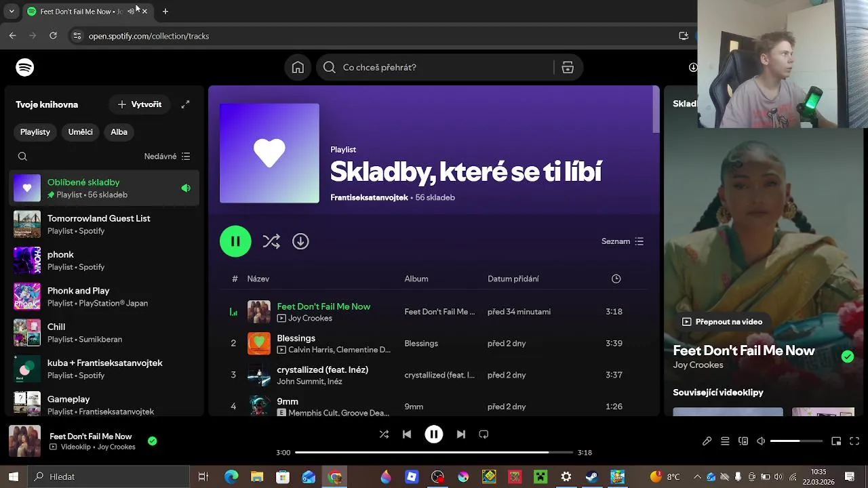Sort tracks by Datum přidání column
868x488 pixels.
[513, 279]
